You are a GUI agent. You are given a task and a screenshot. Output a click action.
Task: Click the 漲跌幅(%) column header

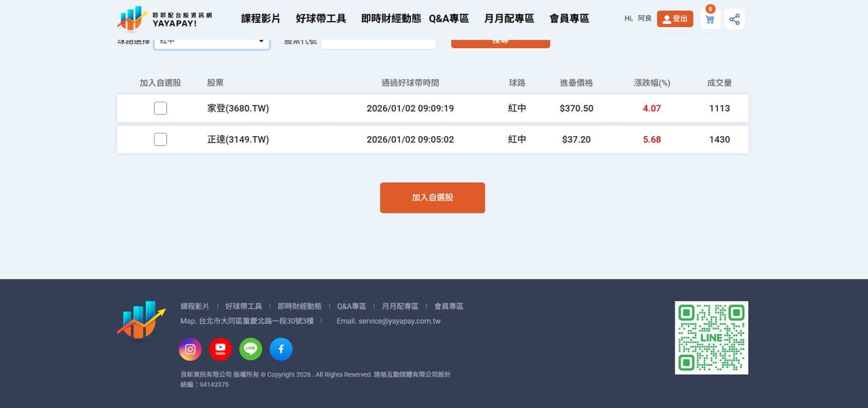(x=652, y=83)
